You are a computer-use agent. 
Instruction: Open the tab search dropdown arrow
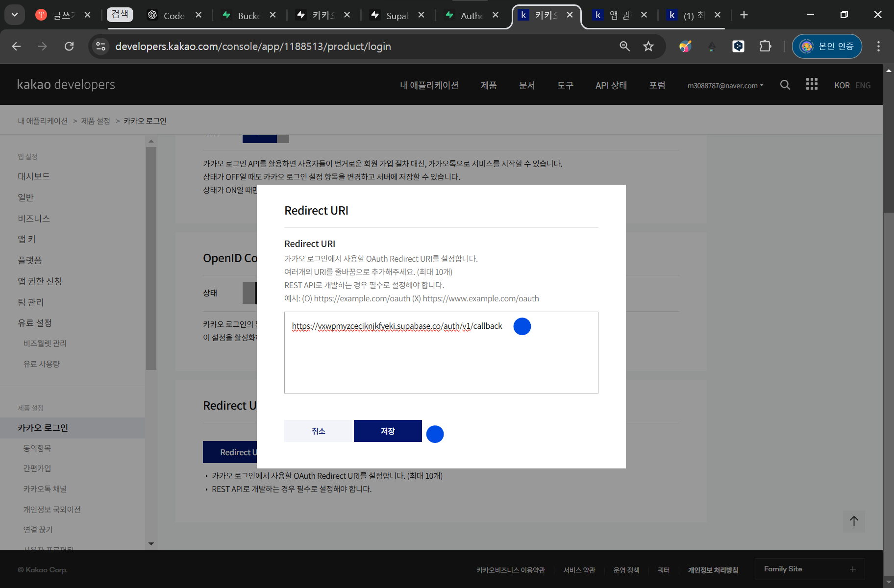pyautogui.click(x=15, y=15)
